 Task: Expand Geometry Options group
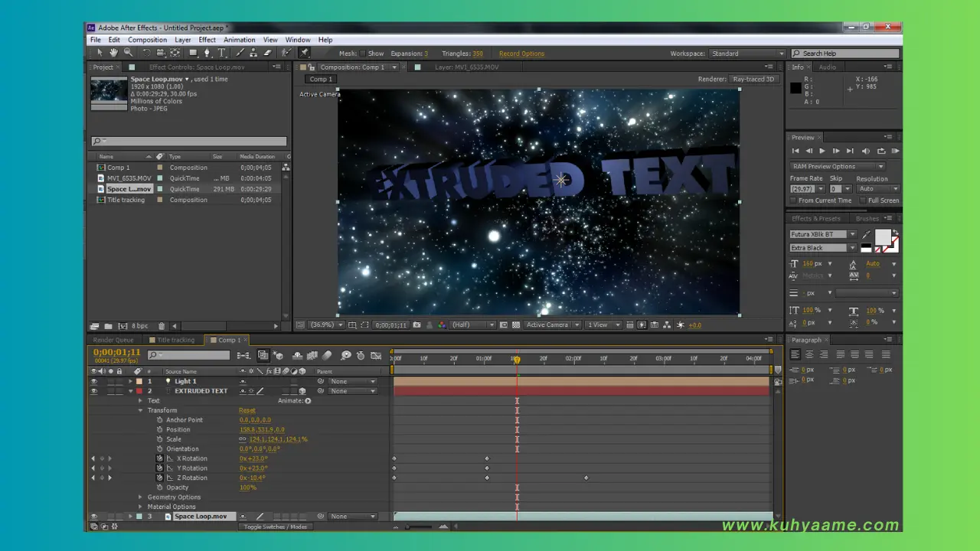140,497
